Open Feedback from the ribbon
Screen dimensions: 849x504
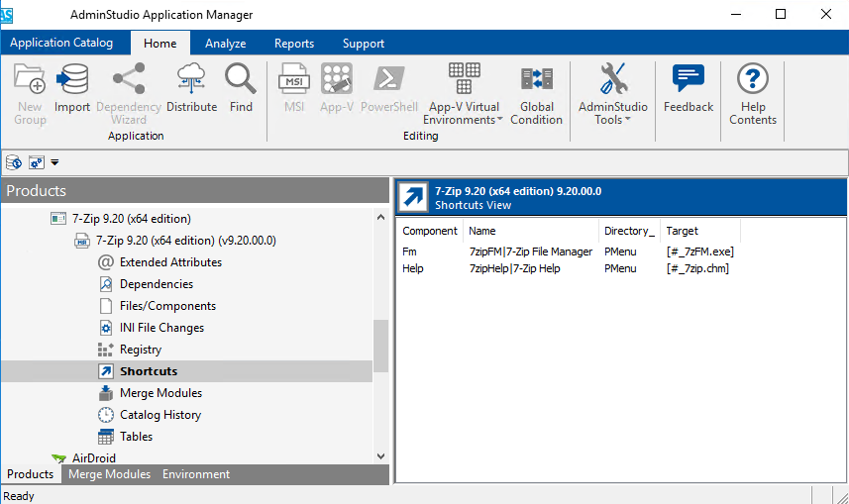[x=688, y=79]
